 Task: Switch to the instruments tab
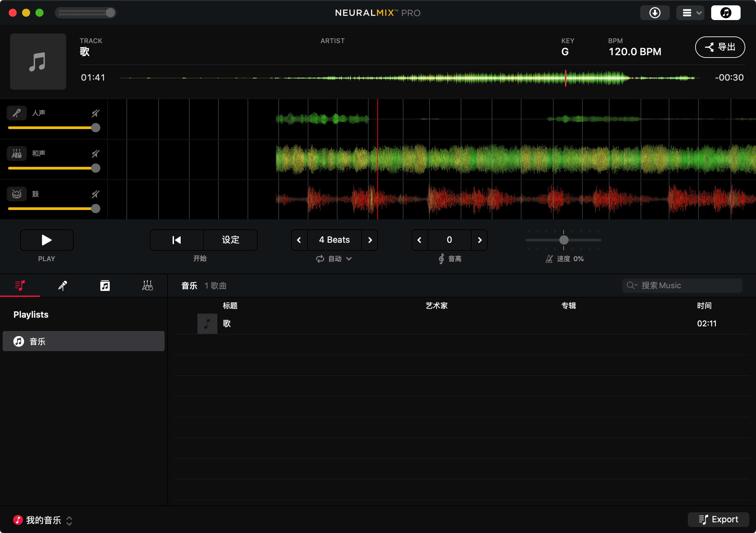coord(148,286)
